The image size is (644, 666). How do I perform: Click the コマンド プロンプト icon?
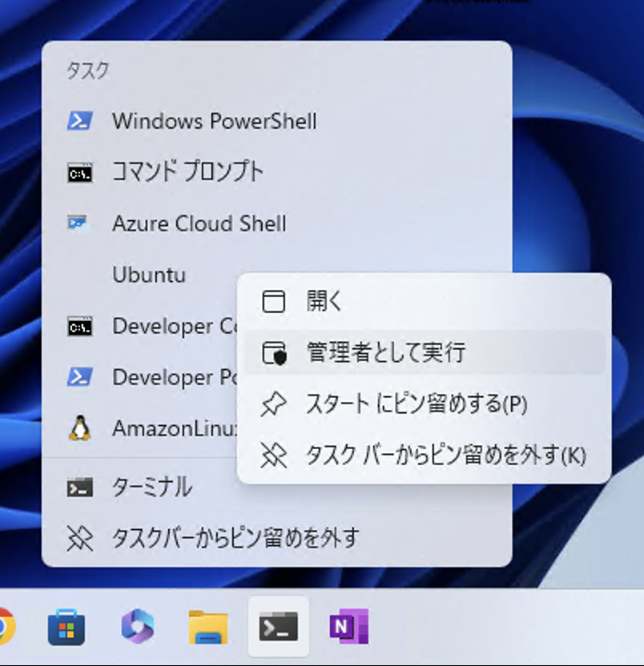(x=79, y=171)
